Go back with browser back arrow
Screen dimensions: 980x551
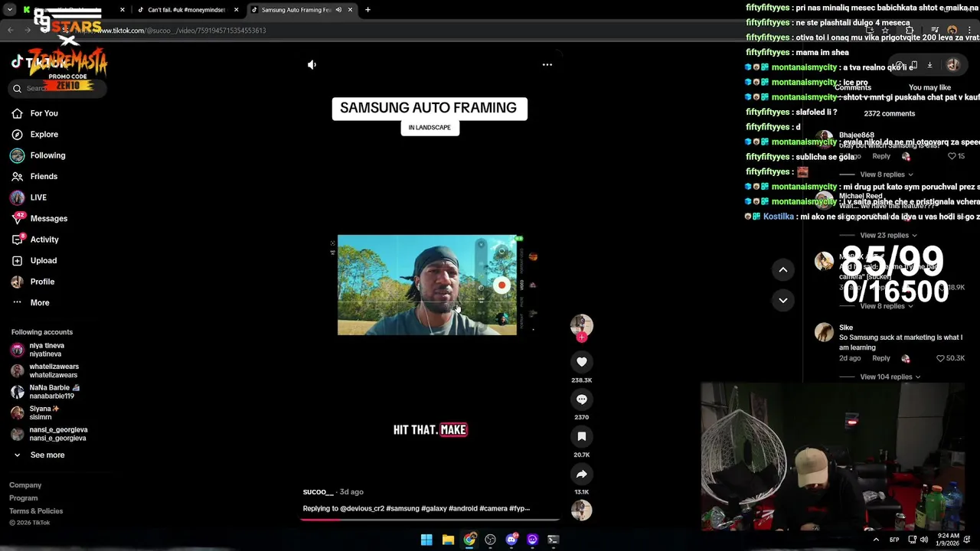click(x=10, y=31)
